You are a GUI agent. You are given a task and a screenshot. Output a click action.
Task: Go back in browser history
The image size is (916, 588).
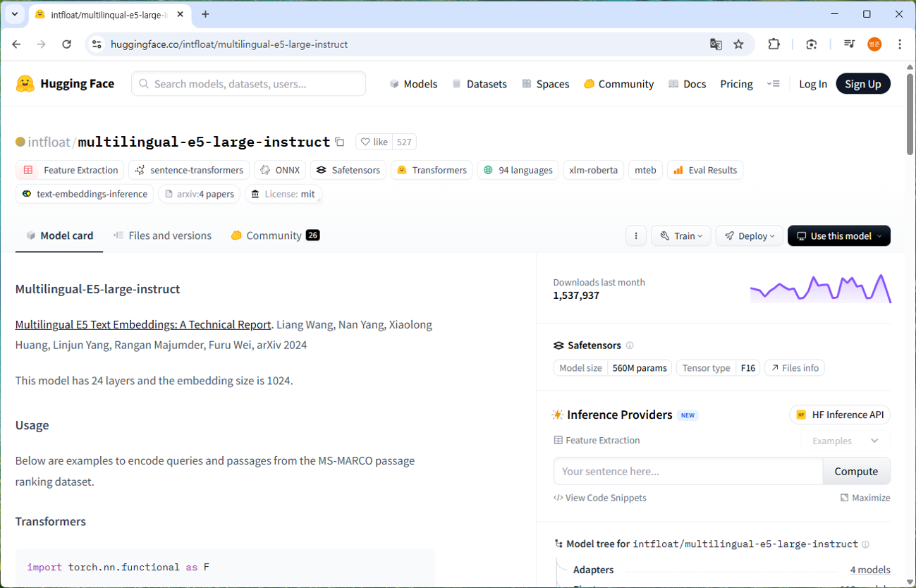(16, 44)
